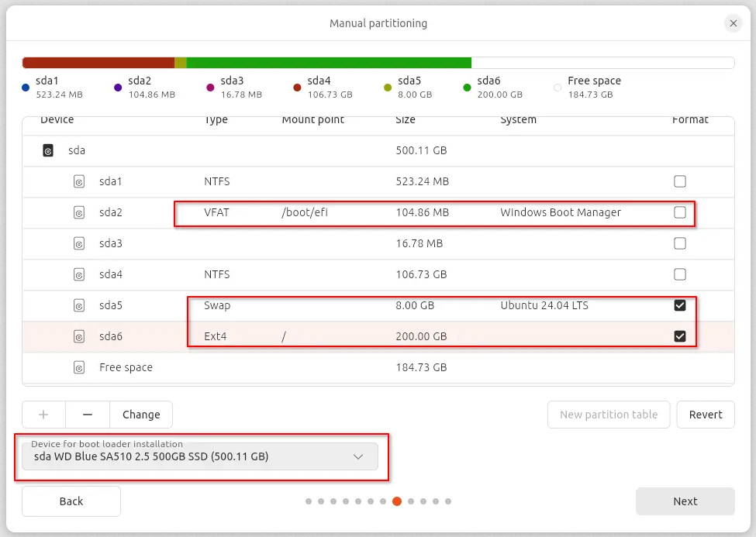The width and height of the screenshot is (756, 537).
Task: Click the green sda6 segment in disk bar
Action: coord(329,63)
